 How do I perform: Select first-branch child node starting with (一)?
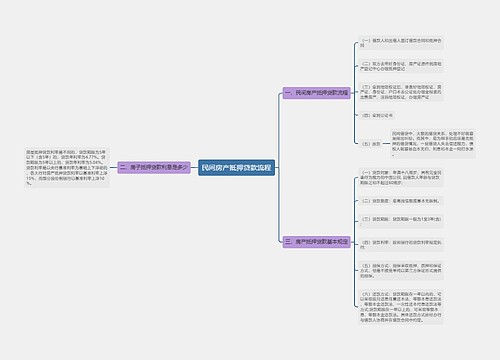pos(401,43)
